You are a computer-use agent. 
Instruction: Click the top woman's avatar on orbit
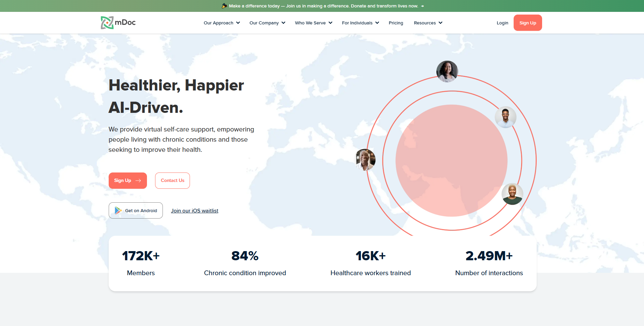[447, 72]
